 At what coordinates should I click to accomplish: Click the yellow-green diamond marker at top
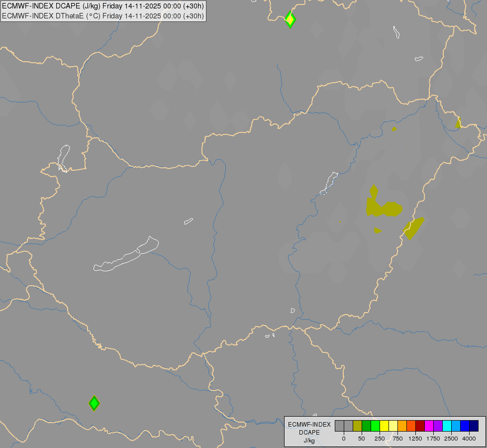290,19
